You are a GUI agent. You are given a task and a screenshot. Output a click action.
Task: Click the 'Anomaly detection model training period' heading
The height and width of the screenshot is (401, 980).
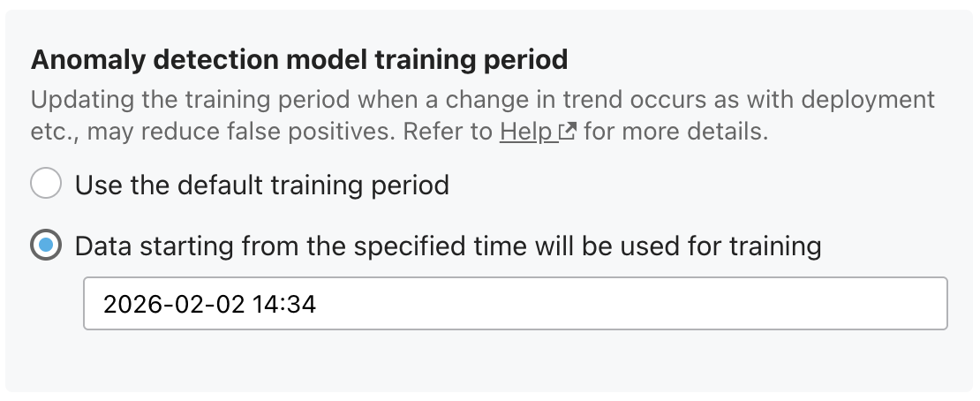pyautogui.click(x=299, y=60)
